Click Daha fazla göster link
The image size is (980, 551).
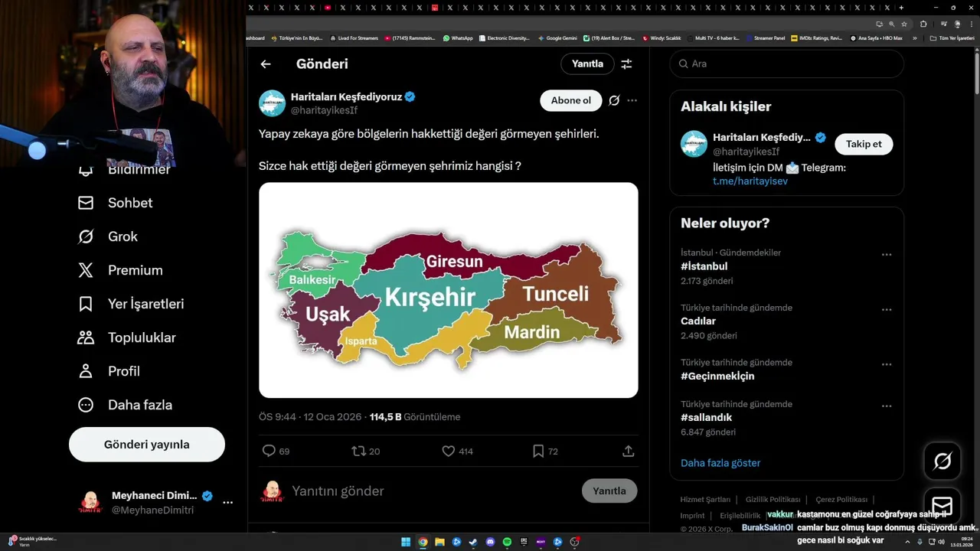[x=720, y=463]
